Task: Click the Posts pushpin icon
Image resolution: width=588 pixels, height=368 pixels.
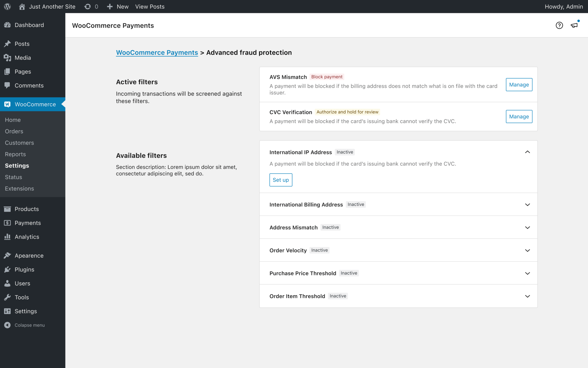Action: pyautogui.click(x=7, y=44)
